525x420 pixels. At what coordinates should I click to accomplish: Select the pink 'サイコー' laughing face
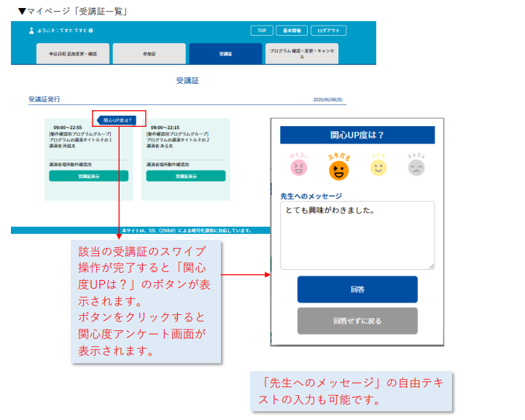(299, 167)
